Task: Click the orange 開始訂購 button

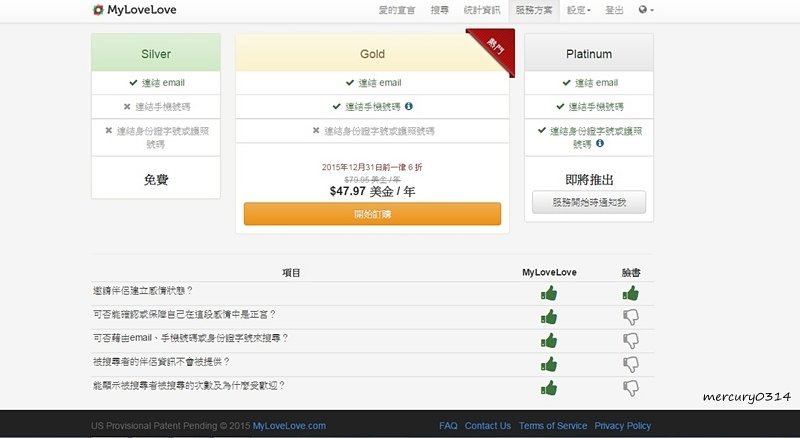Action: pyautogui.click(x=372, y=214)
